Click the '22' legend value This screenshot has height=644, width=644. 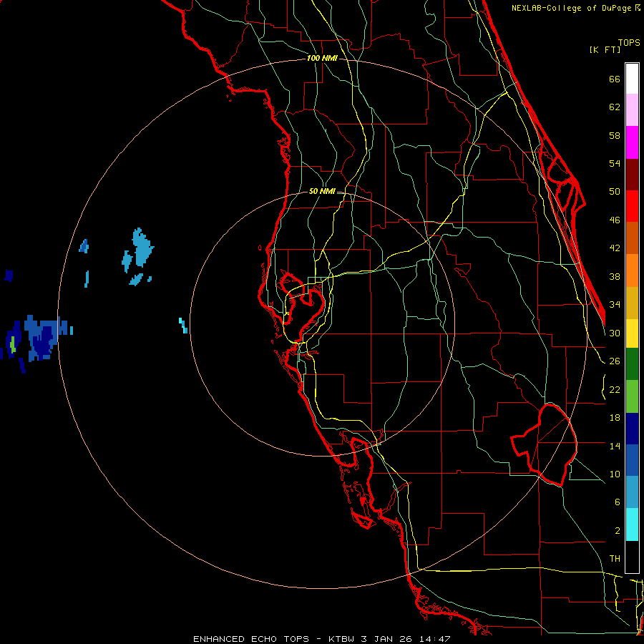(x=615, y=389)
